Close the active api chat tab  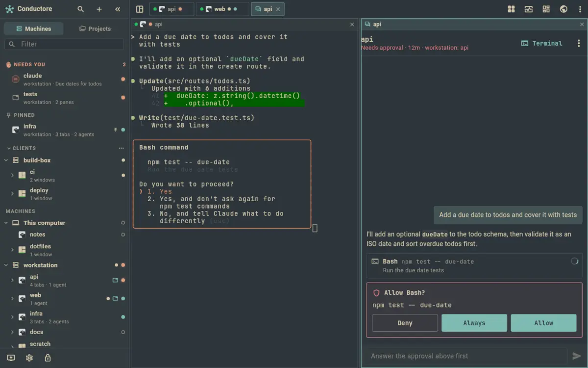[x=278, y=9]
